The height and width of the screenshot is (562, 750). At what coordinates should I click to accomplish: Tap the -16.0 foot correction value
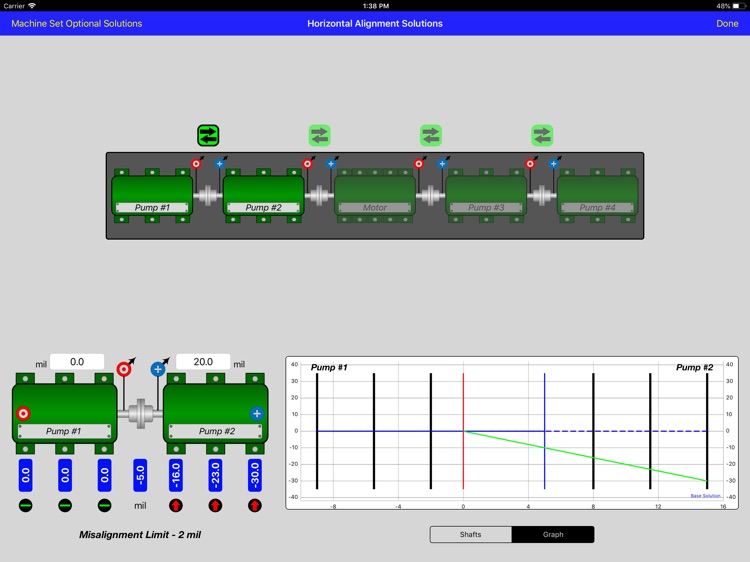(176, 475)
